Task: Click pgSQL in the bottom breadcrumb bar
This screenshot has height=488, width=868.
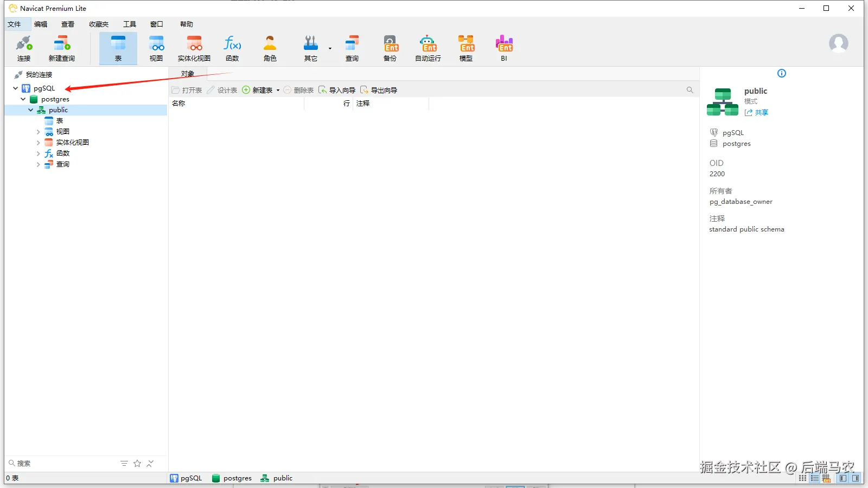Action: click(x=186, y=478)
